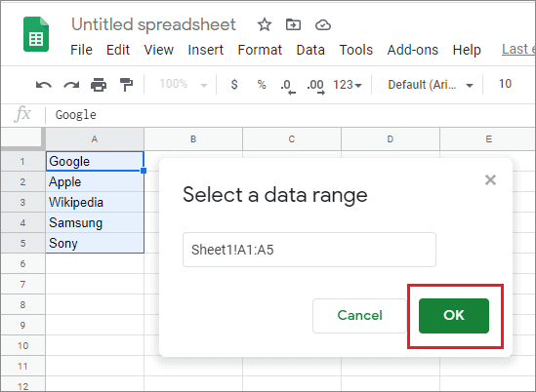Select cell containing Apple
This screenshot has height=392, width=536.
coord(95,181)
